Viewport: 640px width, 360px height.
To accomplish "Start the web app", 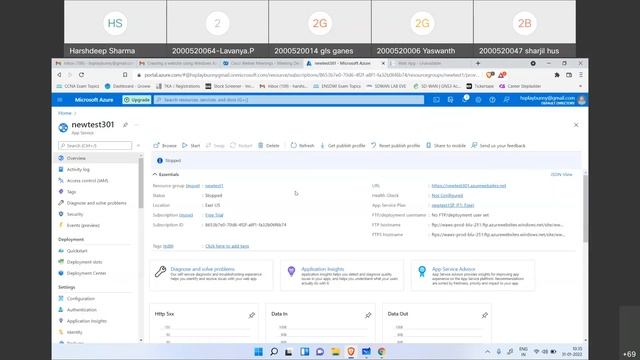I will (x=191, y=146).
